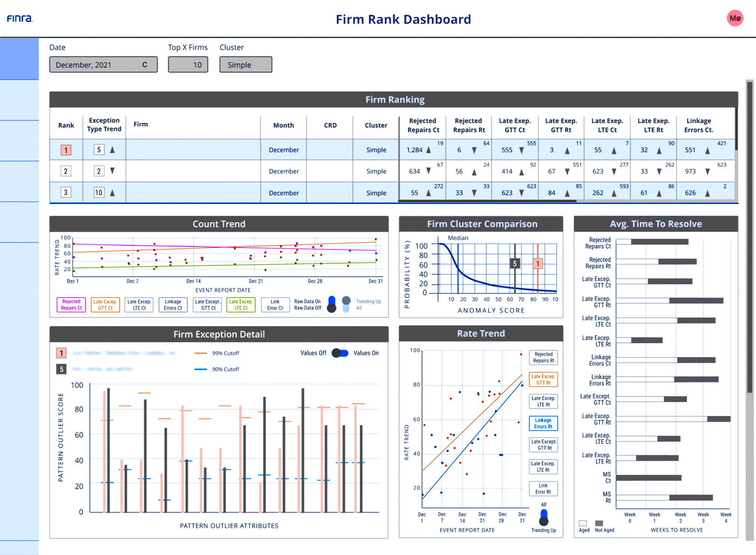
Task: Click the refresh icon in Date field
Action: [x=145, y=65]
